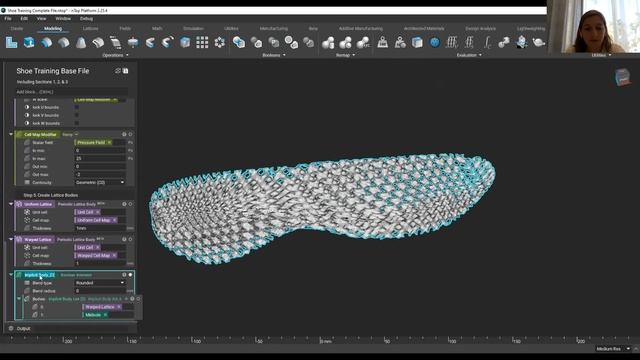This screenshot has height=360, width=640.
Task: Select the triple integral icon
Action: pos(452,42)
